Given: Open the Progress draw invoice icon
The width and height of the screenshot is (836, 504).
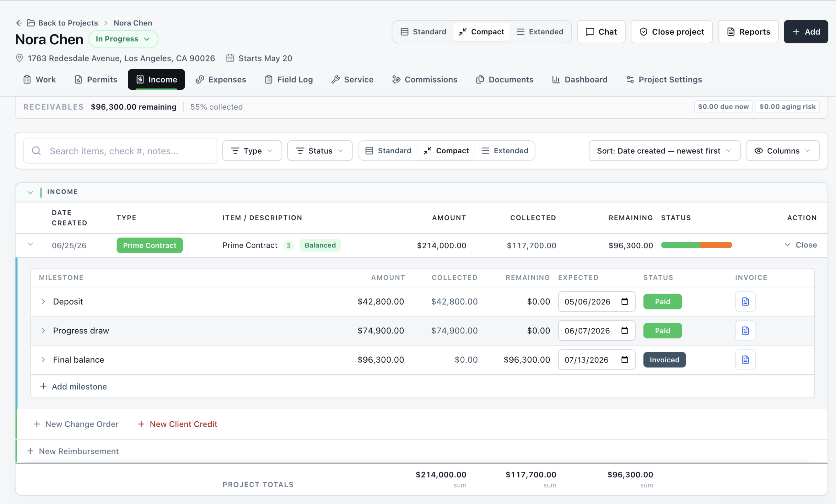Looking at the screenshot, I should coord(745,331).
